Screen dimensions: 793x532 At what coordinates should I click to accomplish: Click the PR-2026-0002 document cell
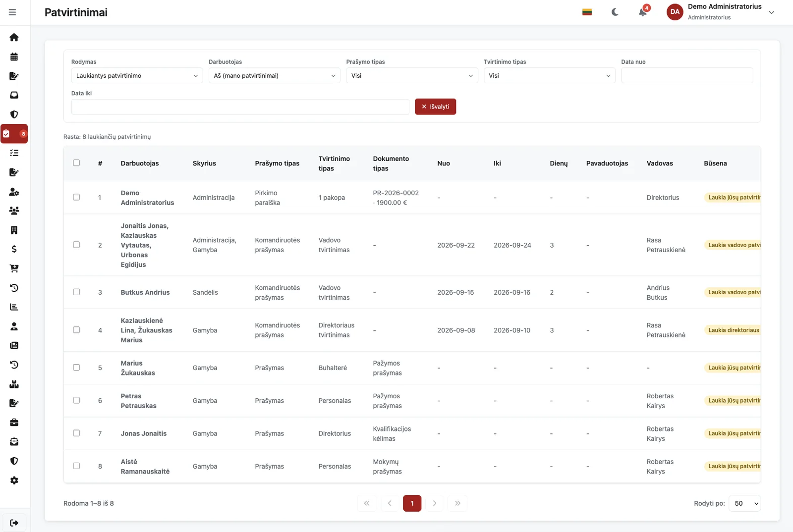[x=396, y=198]
